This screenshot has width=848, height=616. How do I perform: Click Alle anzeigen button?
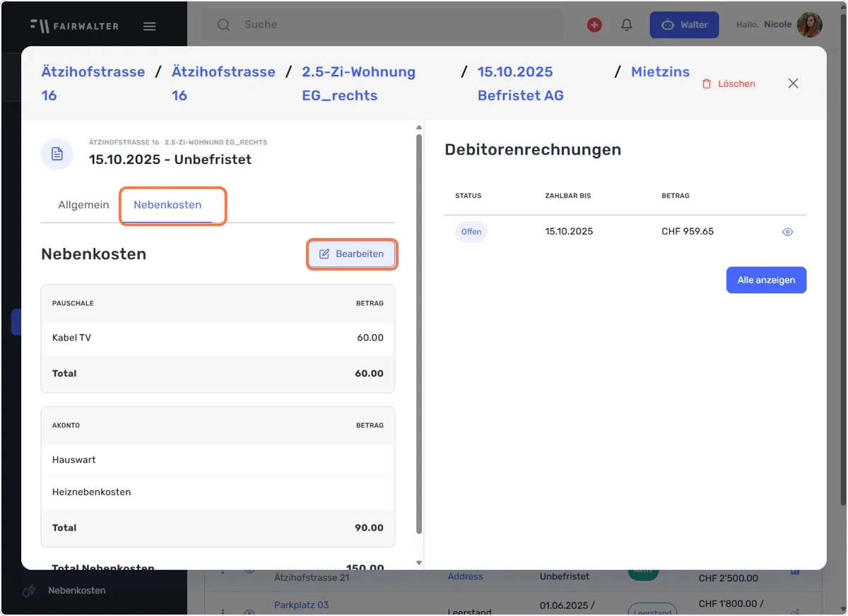click(x=766, y=280)
